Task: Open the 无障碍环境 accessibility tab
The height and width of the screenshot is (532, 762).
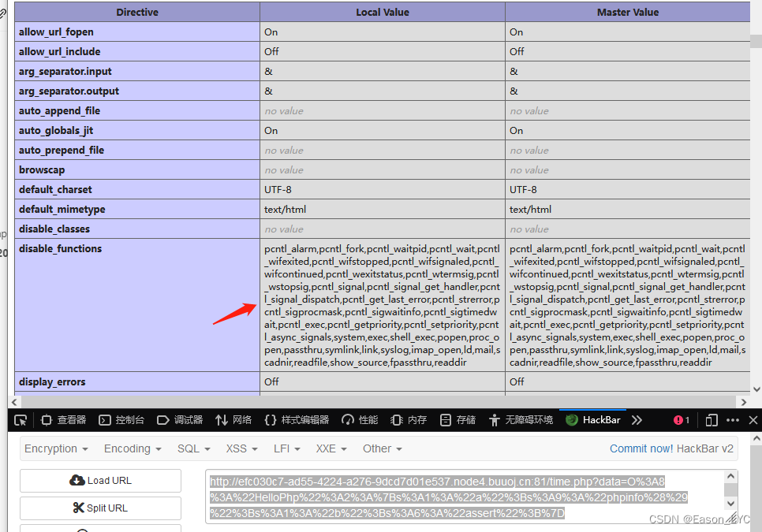Action: point(521,420)
